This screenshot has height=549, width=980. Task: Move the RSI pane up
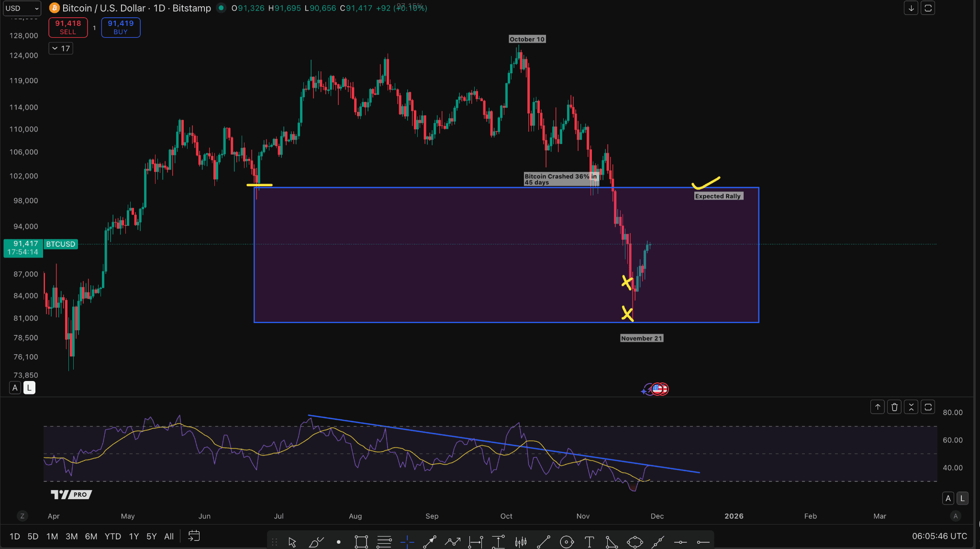pos(878,407)
